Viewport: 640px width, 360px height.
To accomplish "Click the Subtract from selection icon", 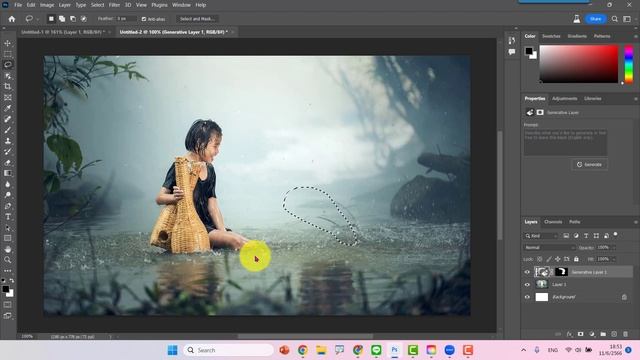I will tap(73, 19).
